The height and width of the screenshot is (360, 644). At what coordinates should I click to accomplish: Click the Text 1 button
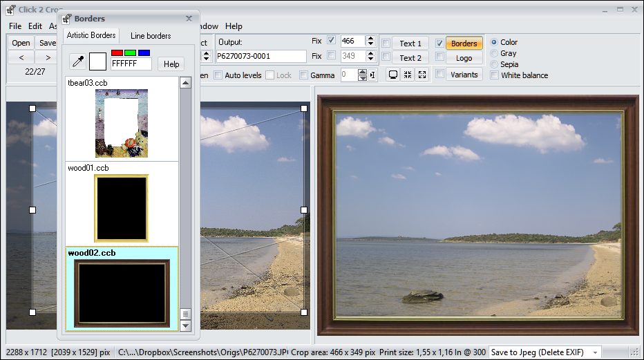tap(410, 44)
